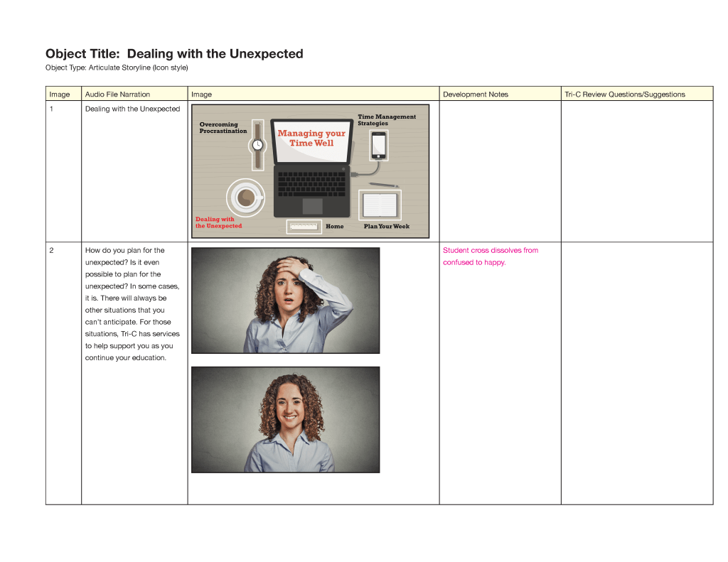Image resolution: width=728 pixels, height=562 pixels.
Task: Click the smartphone icon for Time Management
Action: tap(379, 146)
